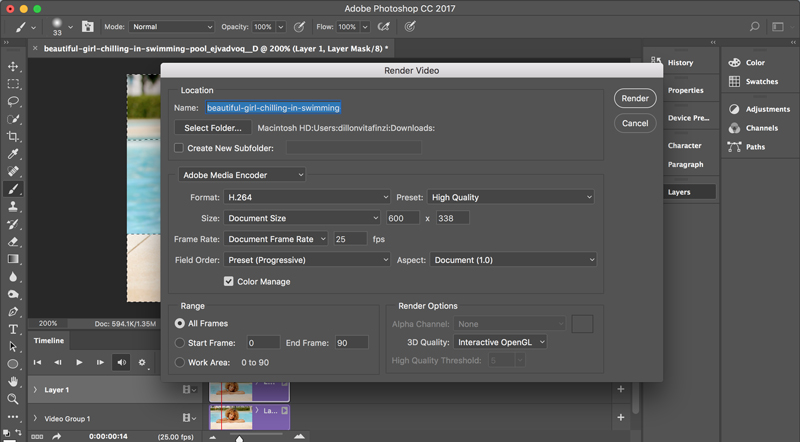Screen dimensions: 800x442
Task: Select the Zoom tool
Action: click(13, 399)
